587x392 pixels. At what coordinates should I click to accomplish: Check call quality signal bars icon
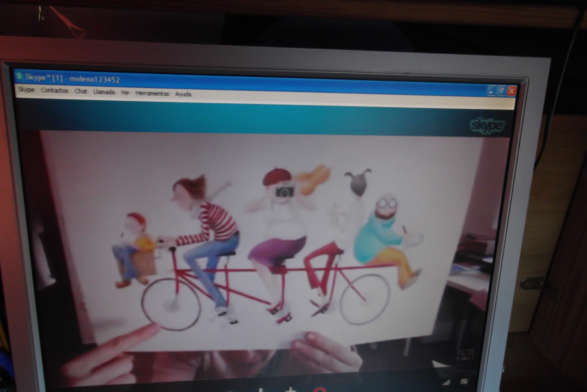coord(446,383)
